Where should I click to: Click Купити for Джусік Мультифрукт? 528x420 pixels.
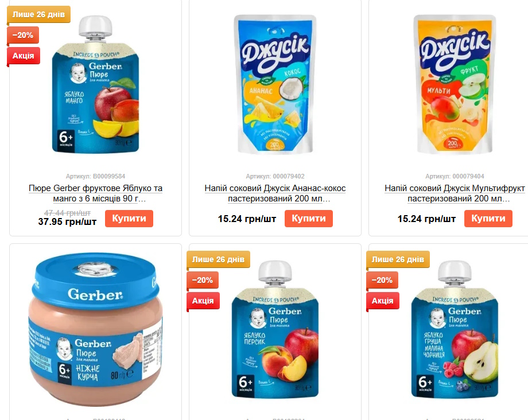488,219
